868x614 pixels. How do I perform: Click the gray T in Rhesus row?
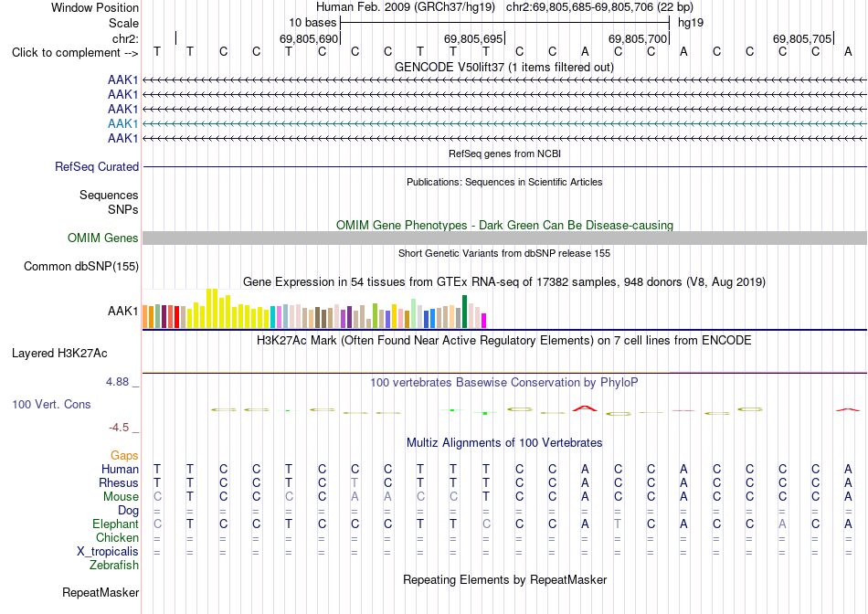pos(355,482)
